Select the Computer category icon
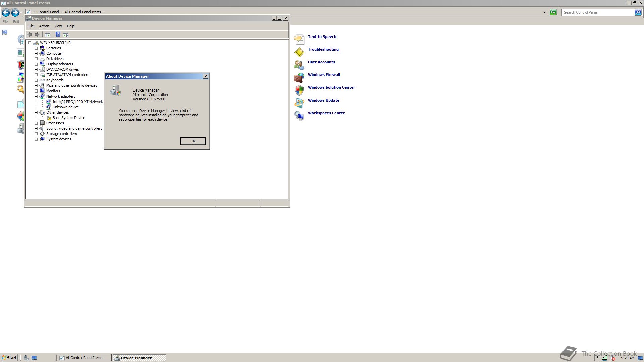This screenshot has width=644, height=362. pos(42,53)
